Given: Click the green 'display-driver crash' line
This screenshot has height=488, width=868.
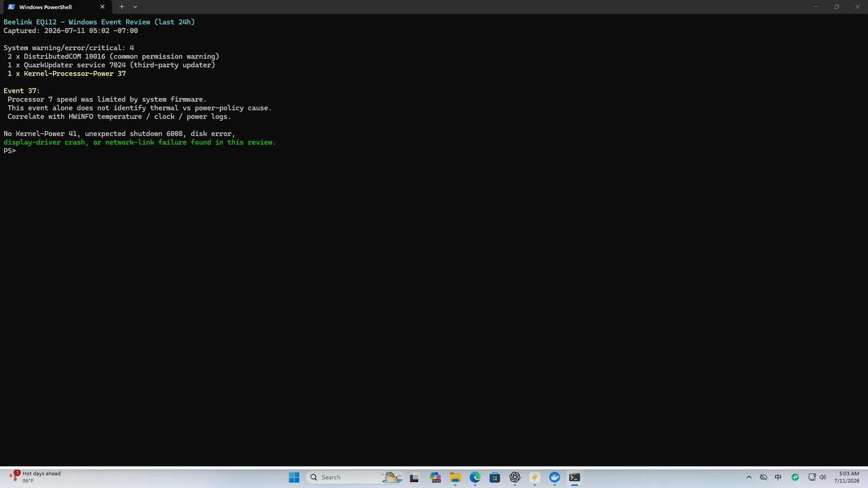Looking at the screenshot, I should (x=139, y=142).
